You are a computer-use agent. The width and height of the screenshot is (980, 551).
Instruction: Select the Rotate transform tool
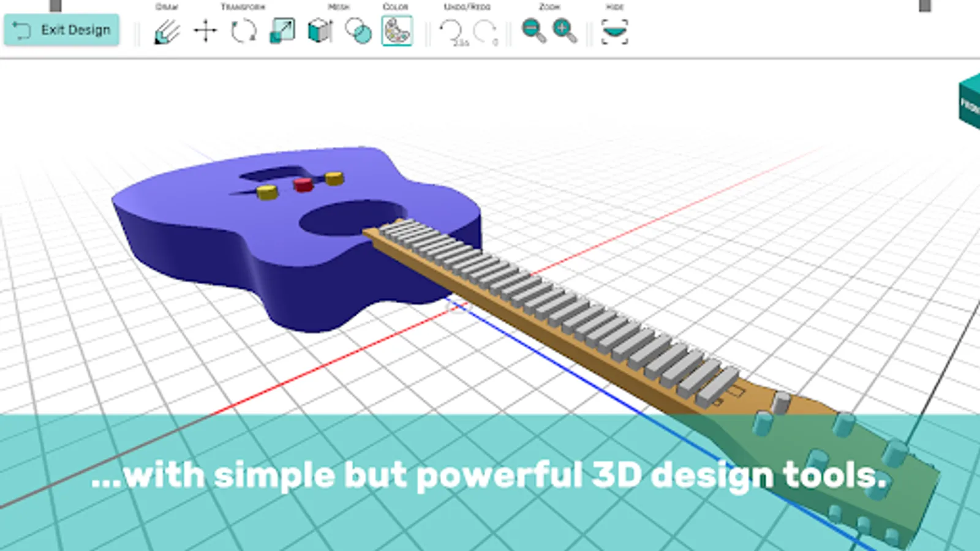(x=243, y=31)
